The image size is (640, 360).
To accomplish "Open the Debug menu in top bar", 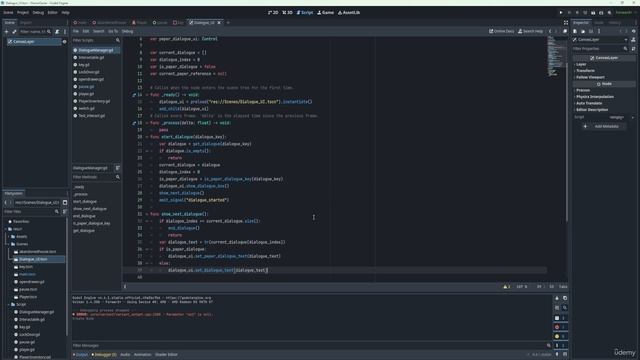I will point(38,13).
